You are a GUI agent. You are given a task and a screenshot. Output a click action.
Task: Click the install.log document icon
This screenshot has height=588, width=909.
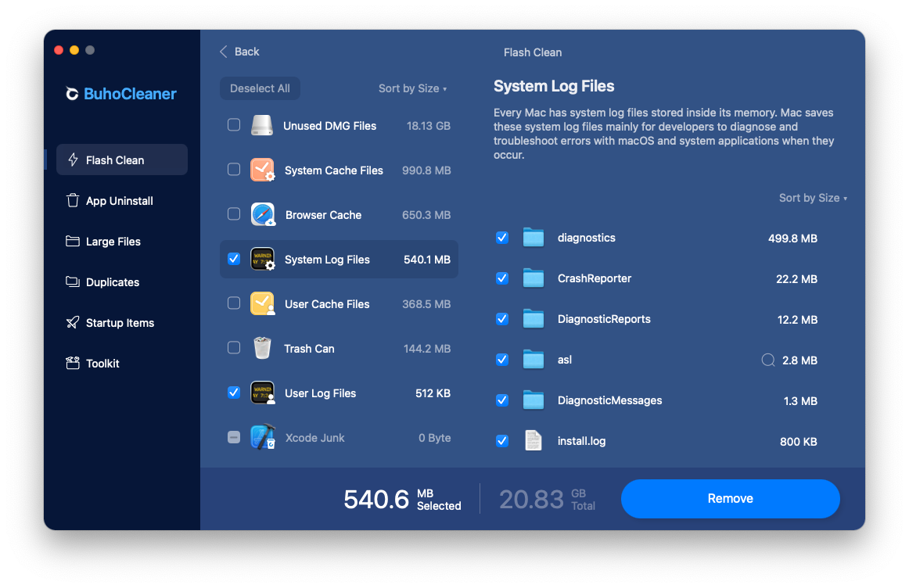click(x=534, y=440)
